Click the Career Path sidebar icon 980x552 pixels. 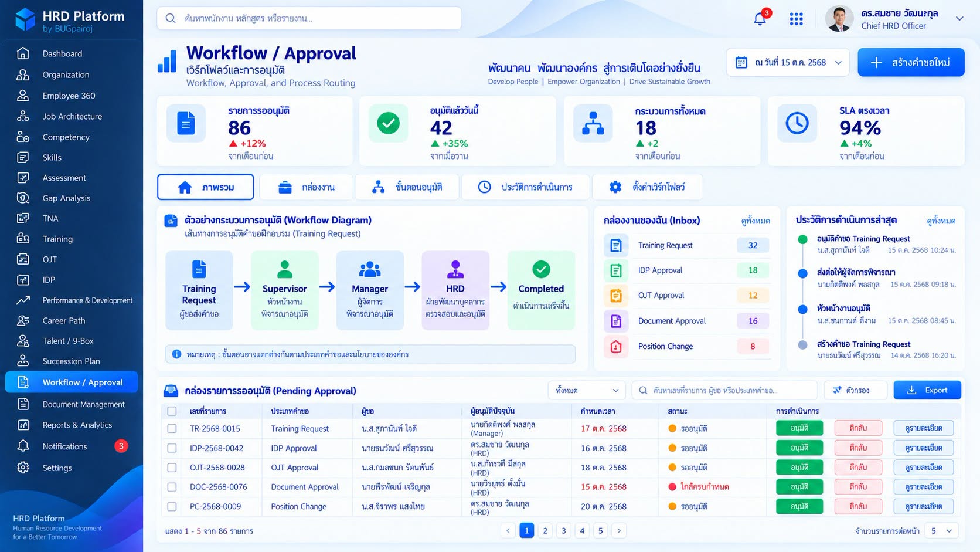coord(23,320)
